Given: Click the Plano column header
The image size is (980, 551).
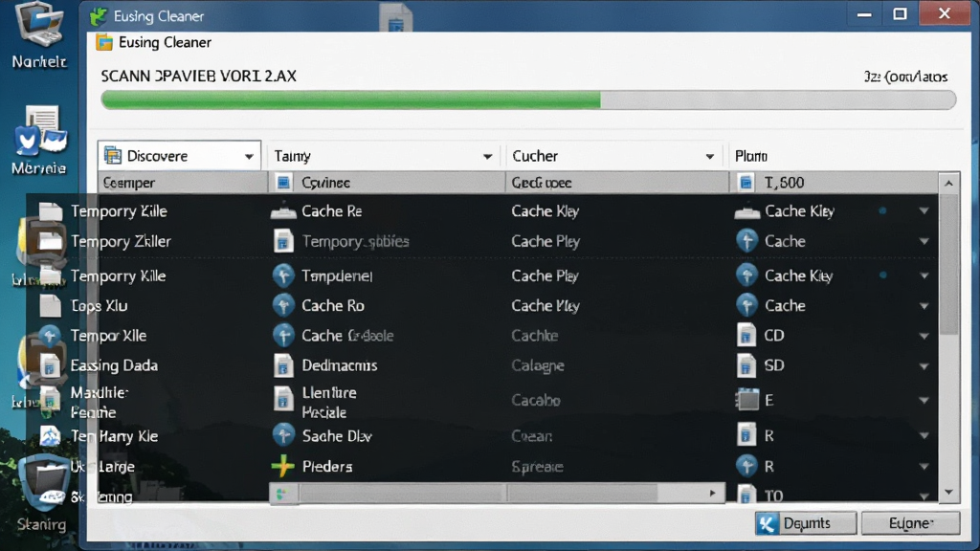Looking at the screenshot, I should [751, 156].
